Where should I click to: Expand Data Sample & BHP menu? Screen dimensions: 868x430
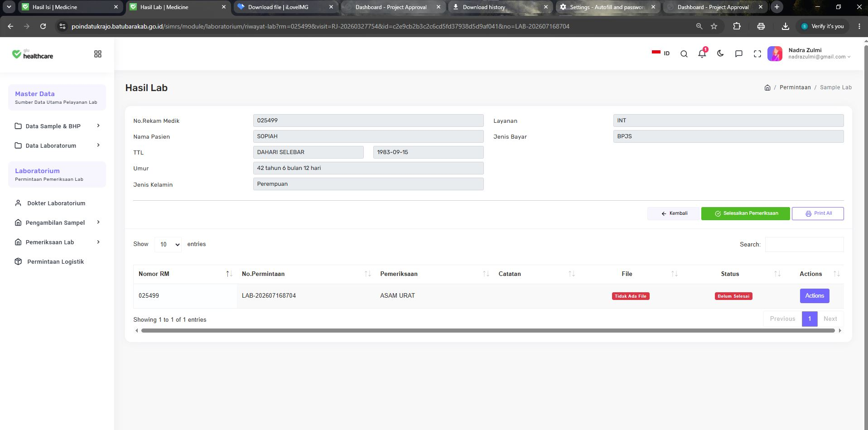coord(57,126)
